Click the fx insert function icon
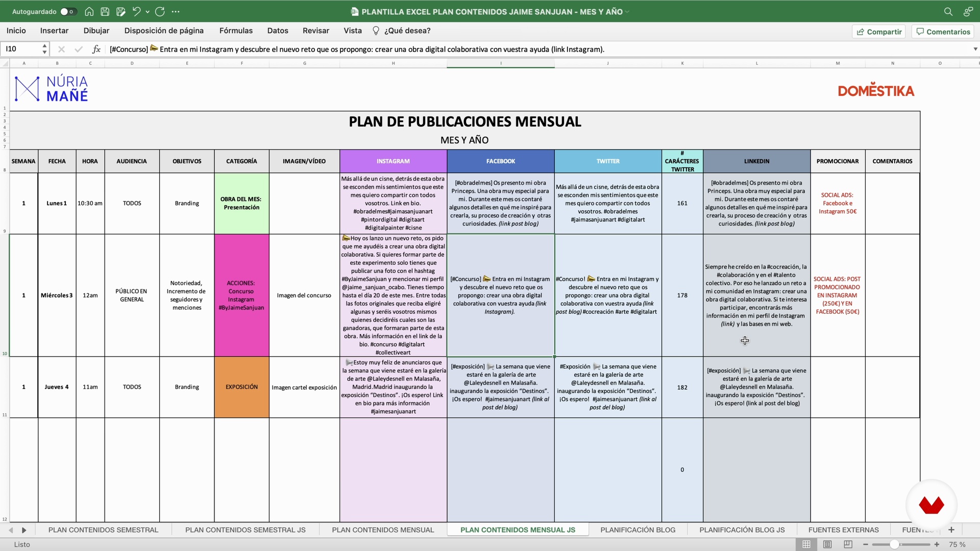Viewport: 980px width, 551px height. [x=96, y=49]
